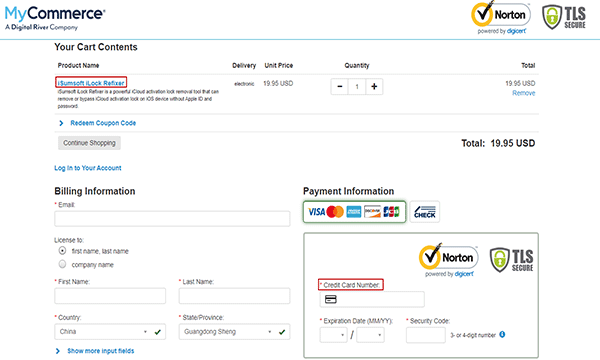Click the security code info icon
The width and height of the screenshot is (600, 360).
[502, 334]
